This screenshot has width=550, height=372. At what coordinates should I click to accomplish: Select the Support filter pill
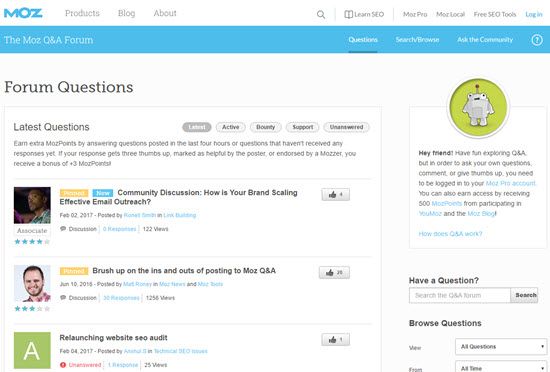303,127
